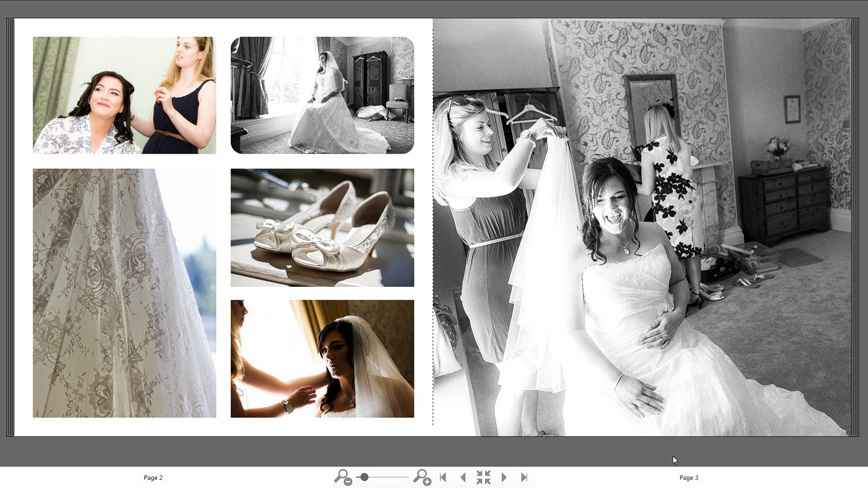868x488 pixels.
Task: Jump to the first page
Action: coord(443,477)
